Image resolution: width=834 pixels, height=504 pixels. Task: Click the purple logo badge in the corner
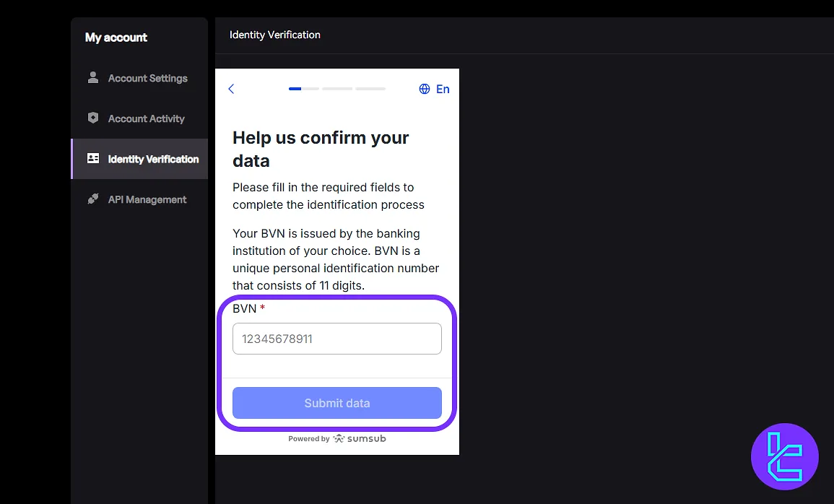pos(785,457)
